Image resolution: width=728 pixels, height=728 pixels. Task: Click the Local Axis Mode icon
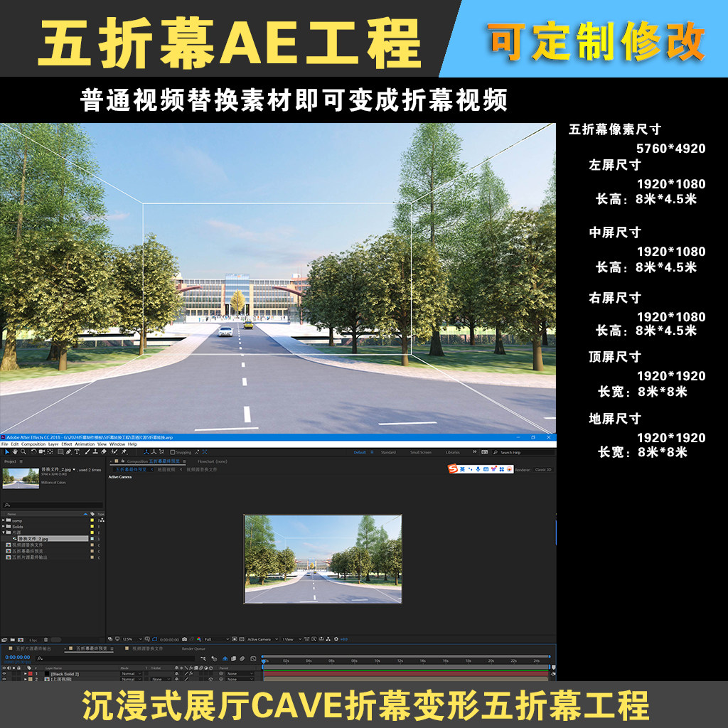[146, 451]
